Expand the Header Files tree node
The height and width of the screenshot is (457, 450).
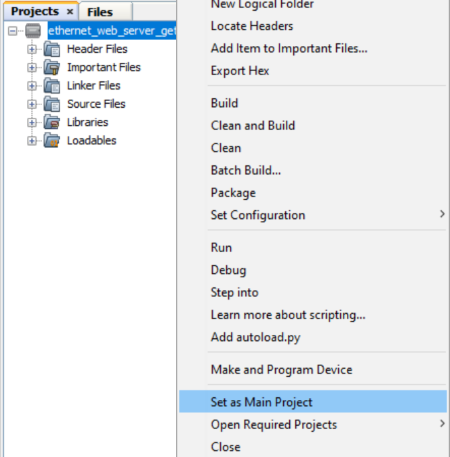point(32,50)
